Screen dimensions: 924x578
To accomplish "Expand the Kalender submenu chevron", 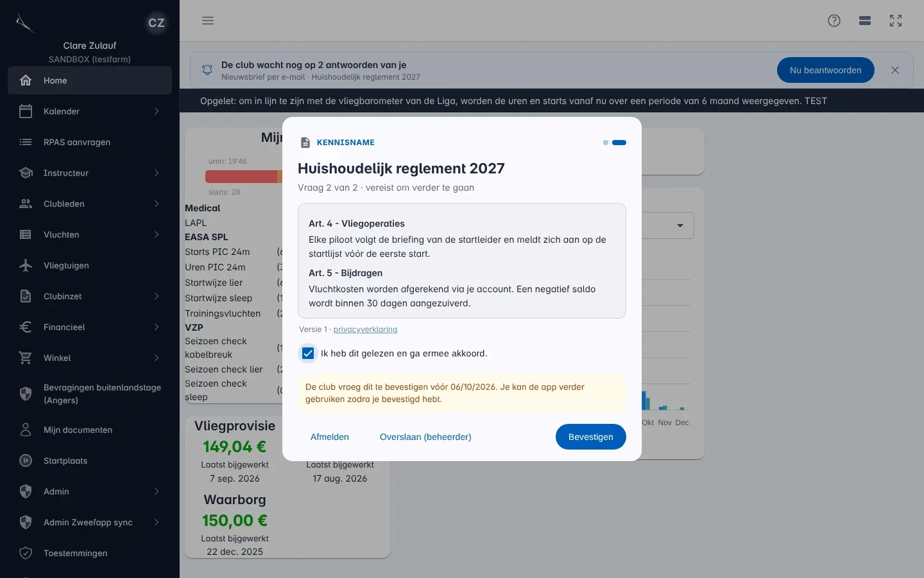I will pos(157,111).
